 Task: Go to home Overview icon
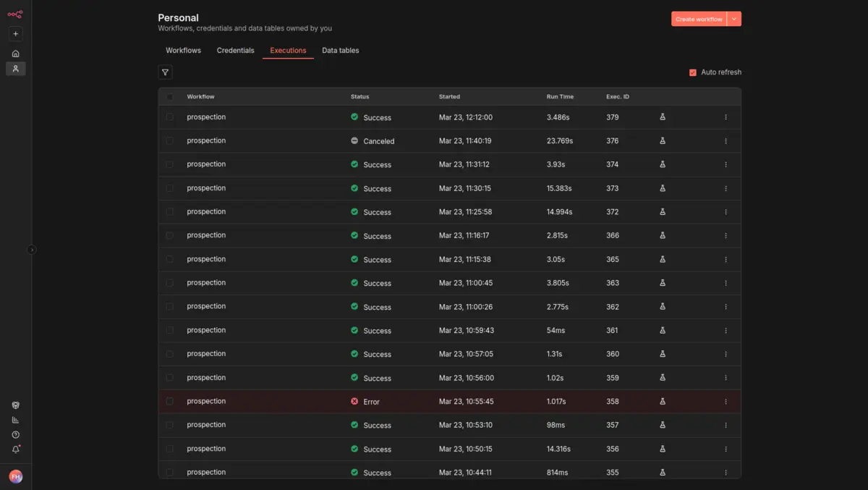click(x=15, y=54)
